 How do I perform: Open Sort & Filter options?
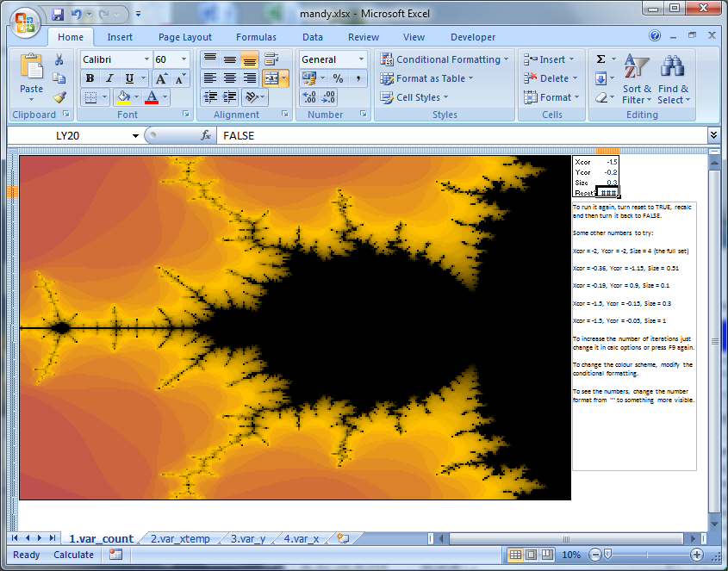pos(637,79)
